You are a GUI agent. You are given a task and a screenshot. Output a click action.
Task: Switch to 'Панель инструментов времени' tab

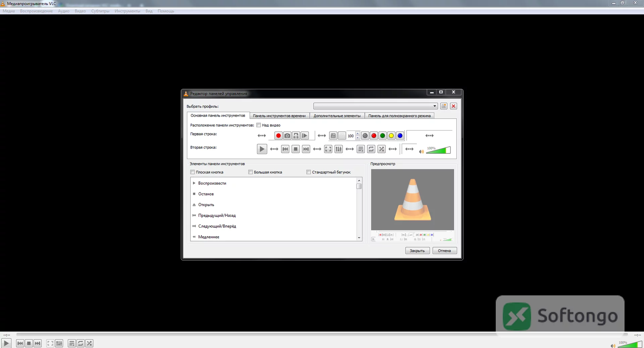pyautogui.click(x=279, y=116)
